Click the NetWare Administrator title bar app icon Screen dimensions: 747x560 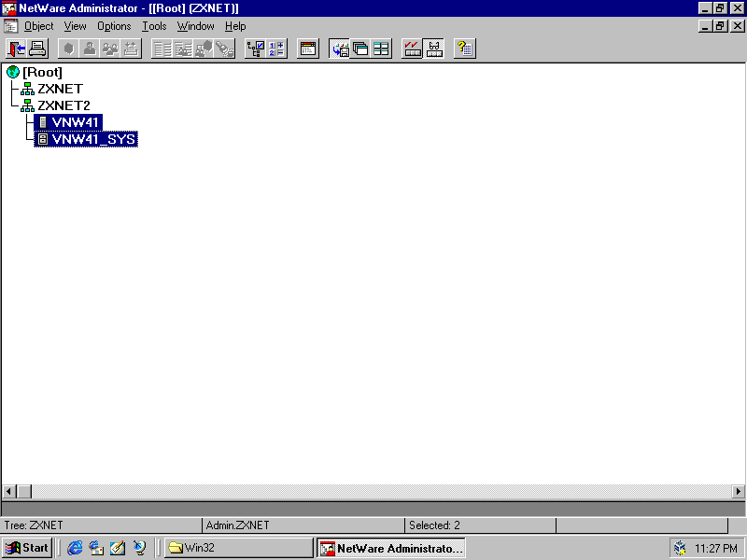click(x=9, y=8)
